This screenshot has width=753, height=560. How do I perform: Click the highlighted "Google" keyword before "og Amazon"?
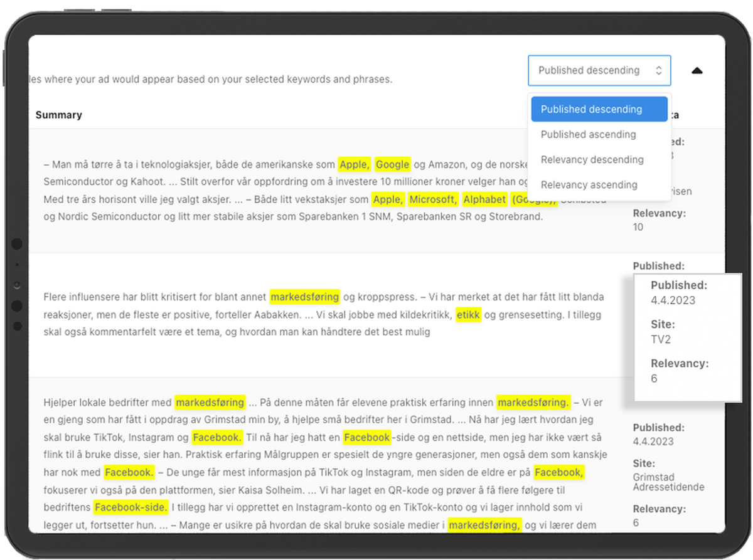point(393,164)
